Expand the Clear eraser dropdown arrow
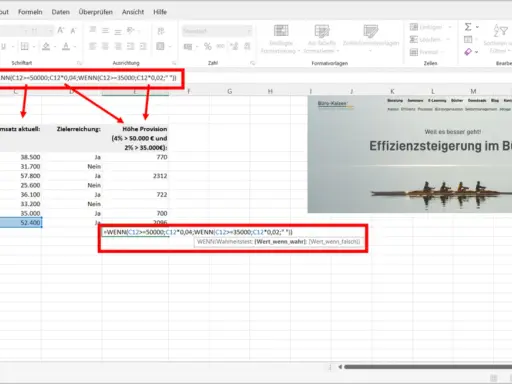 [x=477, y=52]
